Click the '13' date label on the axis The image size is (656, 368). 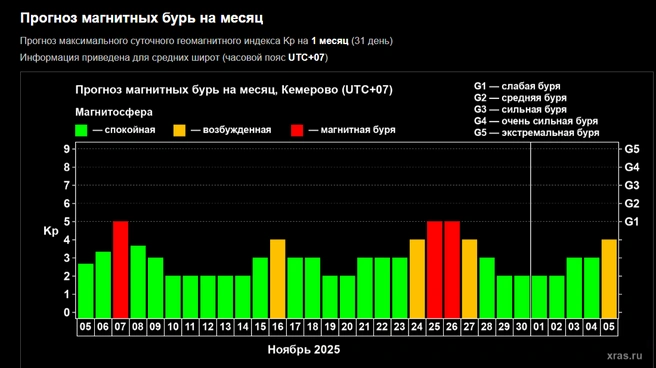click(226, 327)
